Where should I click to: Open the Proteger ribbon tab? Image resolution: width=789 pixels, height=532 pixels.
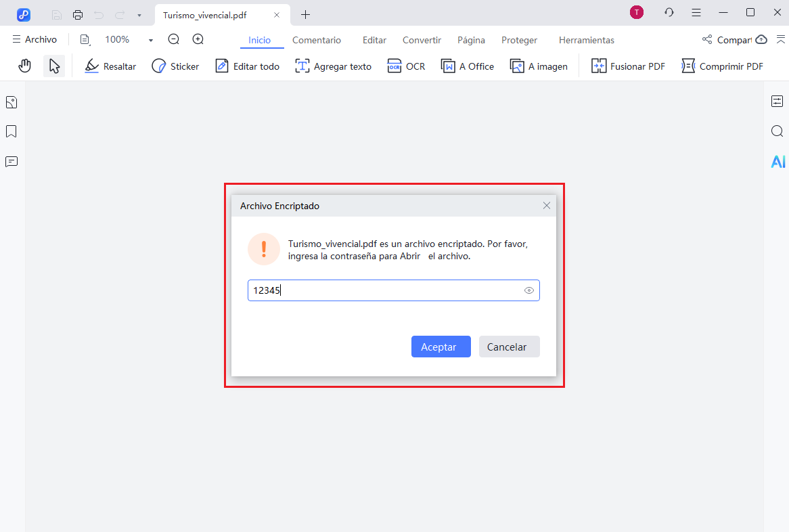pos(519,40)
